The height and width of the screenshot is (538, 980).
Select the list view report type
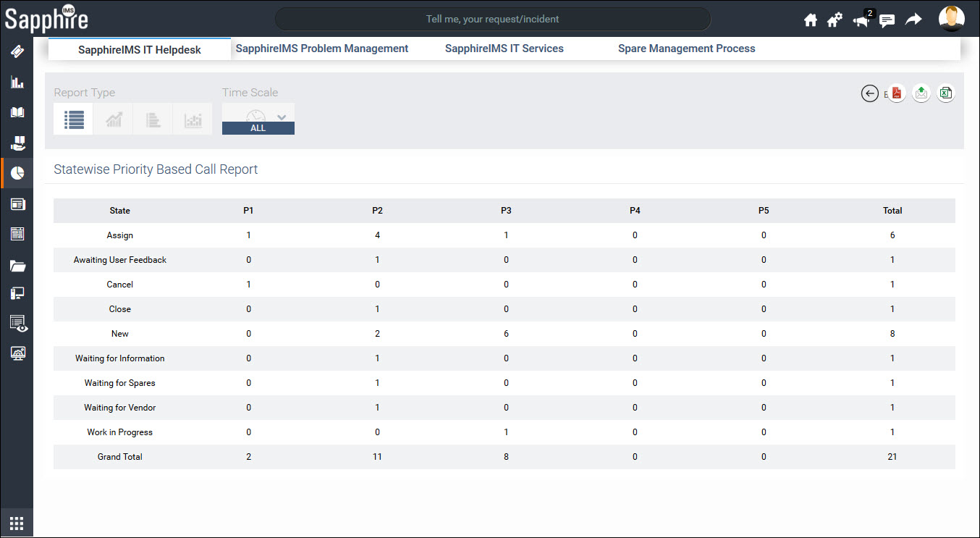coord(72,119)
